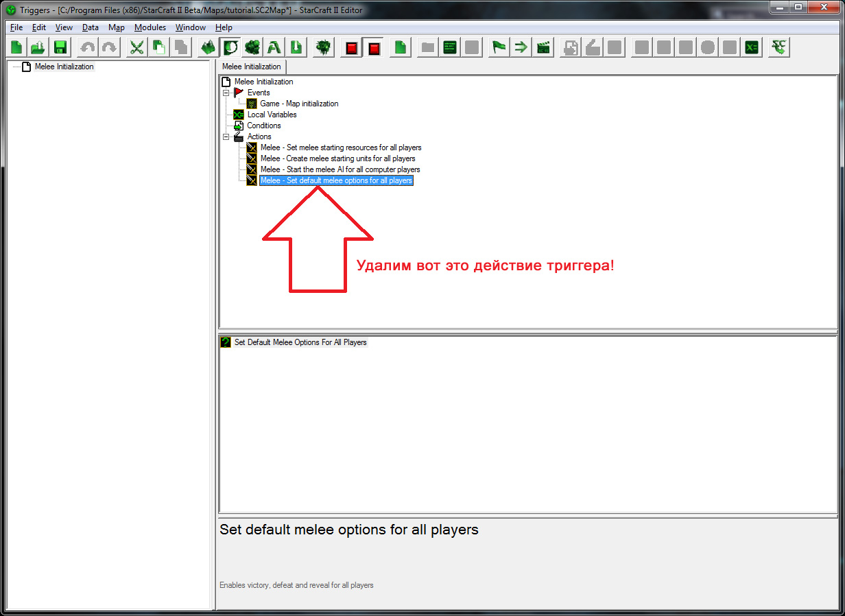The width and height of the screenshot is (845, 616).
Task: Select Melee Initialization in left trigger list
Action: (x=64, y=67)
